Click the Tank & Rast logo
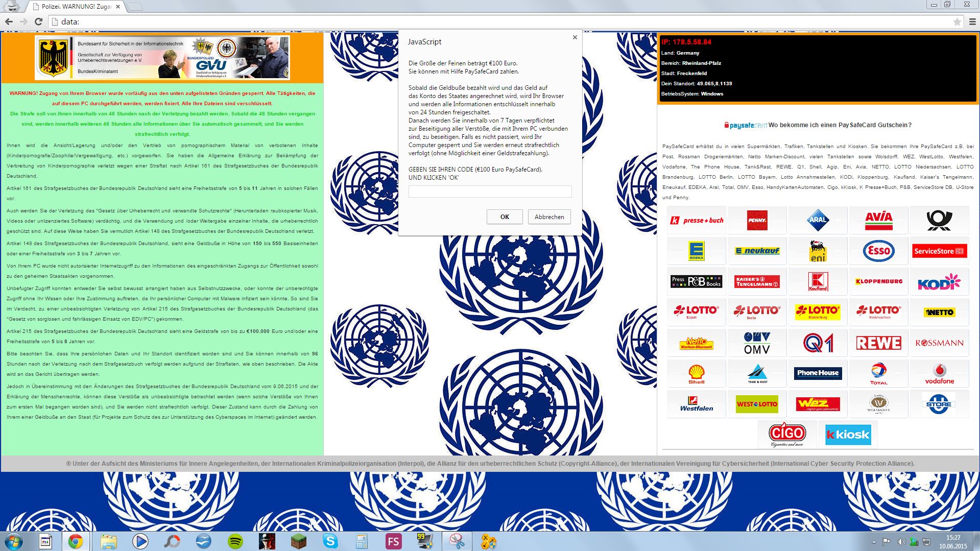980x551 pixels. coord(757,373)
